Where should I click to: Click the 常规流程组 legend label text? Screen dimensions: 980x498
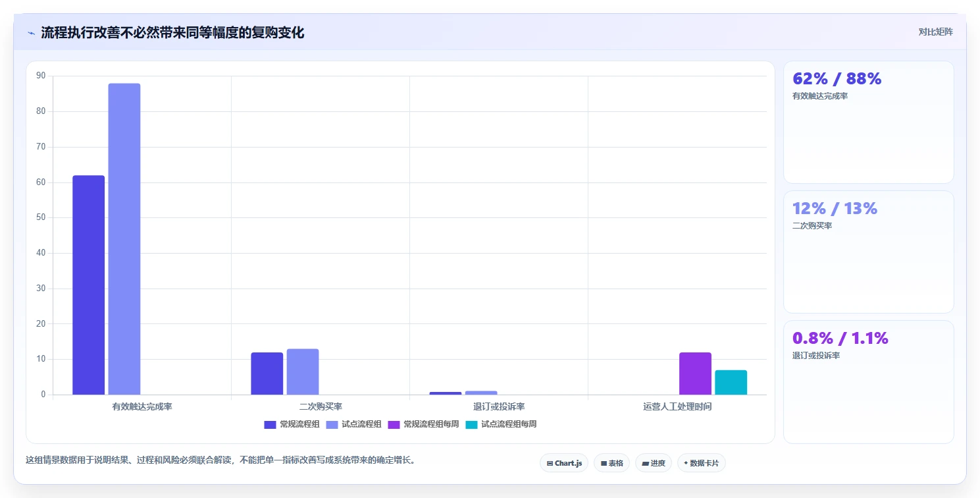[x=299, y=424]
